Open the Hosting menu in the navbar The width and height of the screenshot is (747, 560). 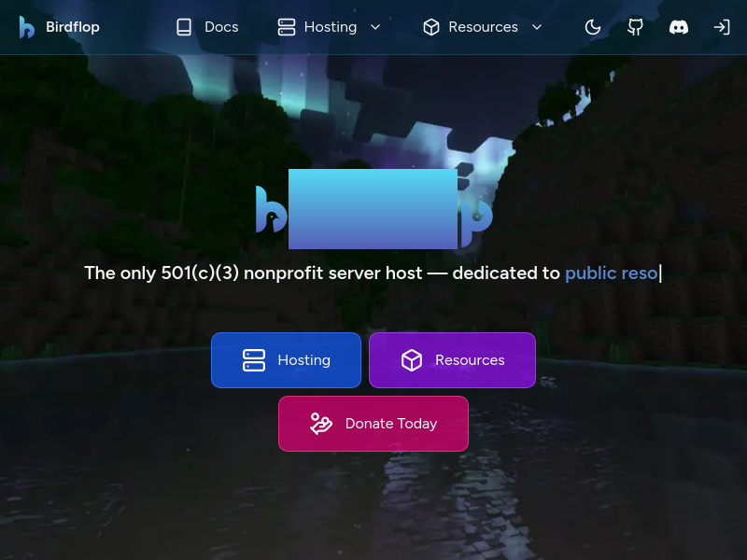[331, 27]
